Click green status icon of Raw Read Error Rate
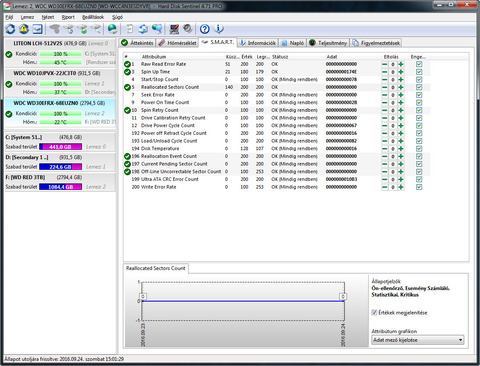480x366 pixels. (x=127, y=64)
